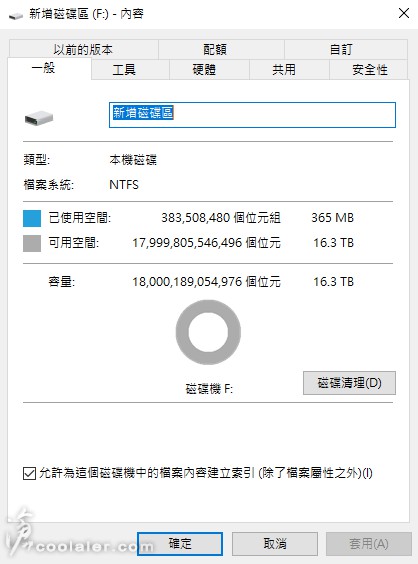This screenshot has height=564, width=418.
Task: Click the disk usage donut chart
Action: click(x=208, y=332)
